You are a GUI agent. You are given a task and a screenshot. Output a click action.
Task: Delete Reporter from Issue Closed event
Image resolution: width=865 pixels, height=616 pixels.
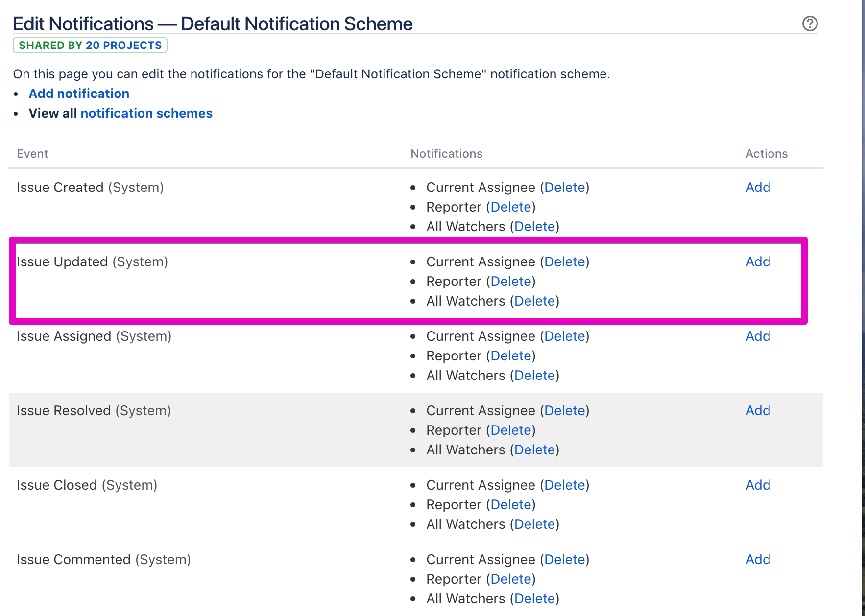511,505
